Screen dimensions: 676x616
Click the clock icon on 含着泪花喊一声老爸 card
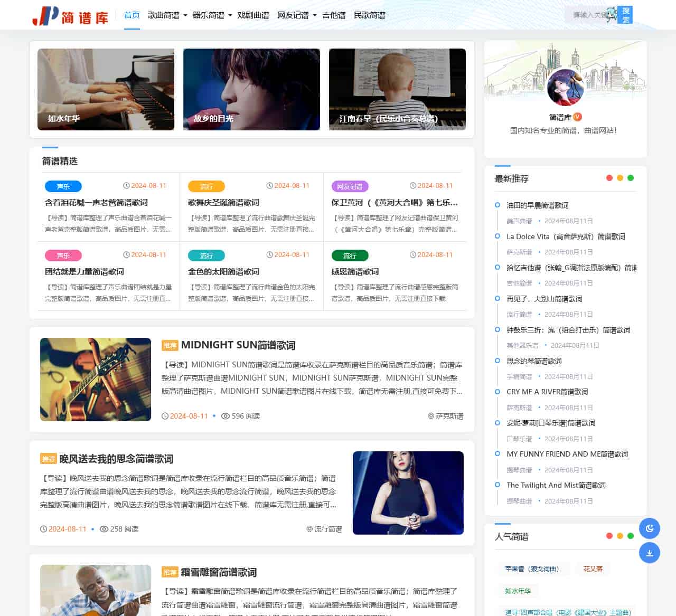point(126,186)
